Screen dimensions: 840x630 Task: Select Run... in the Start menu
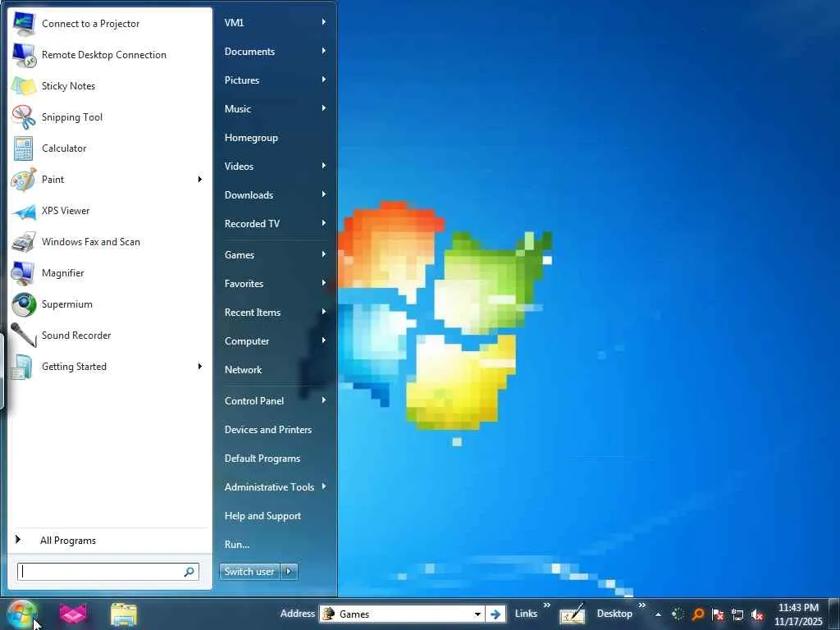click(276, 545)
